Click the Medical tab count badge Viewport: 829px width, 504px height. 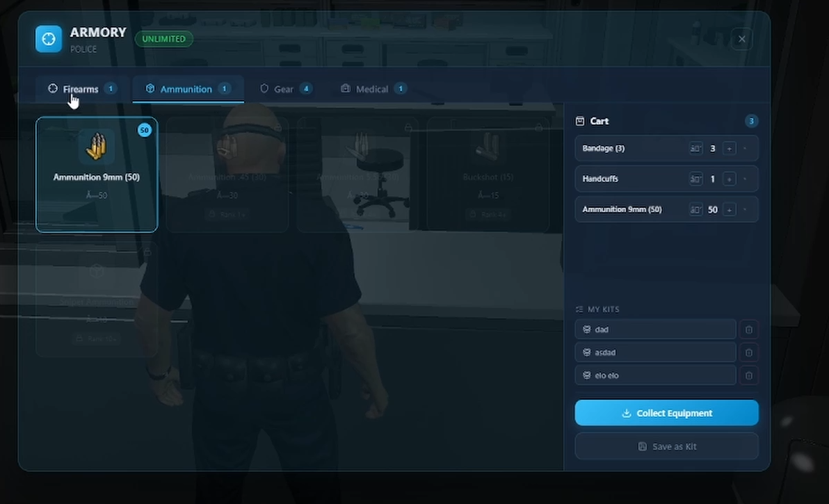(x=401, y=88)
